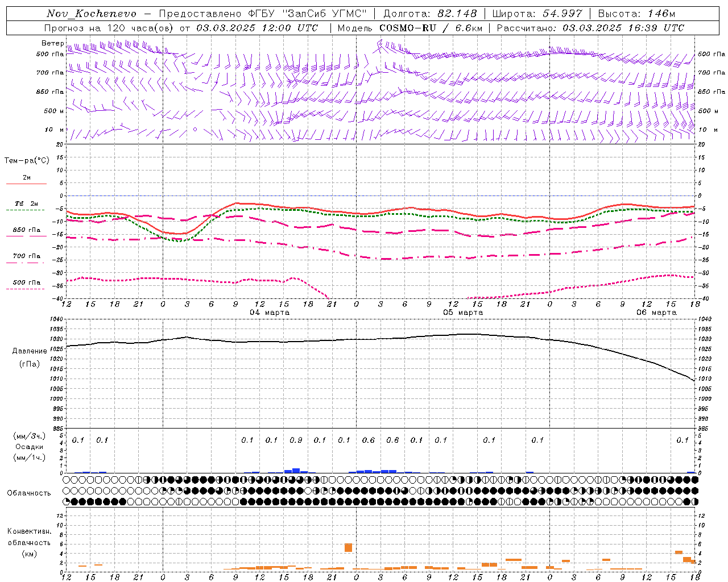
Task: Click the 850 гПа temperature legend entry
Action: pos(26,230)
